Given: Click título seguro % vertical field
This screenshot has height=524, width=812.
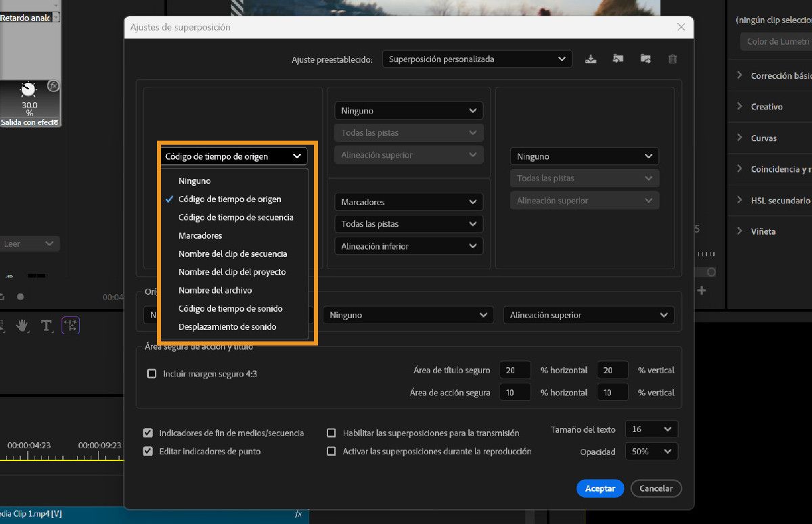Looking at the screenshot, I should pos(612,371).
